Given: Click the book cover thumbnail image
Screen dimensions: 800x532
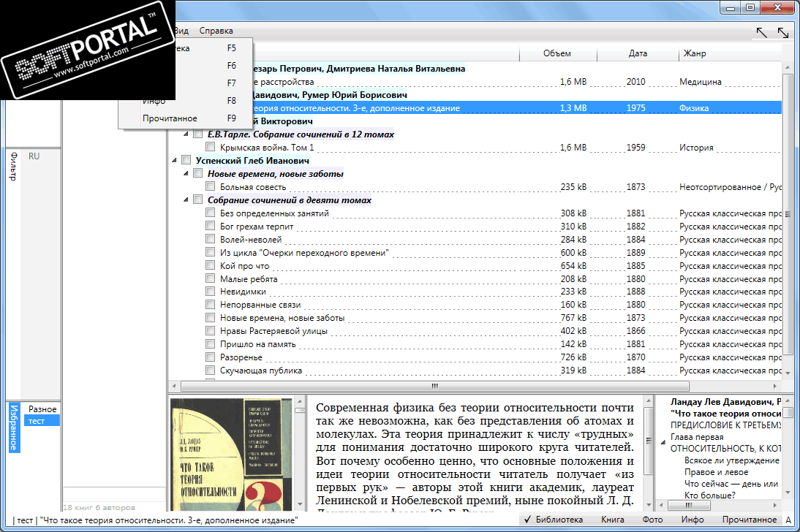Looking at the screenshot, I should (x=231, y=455).
